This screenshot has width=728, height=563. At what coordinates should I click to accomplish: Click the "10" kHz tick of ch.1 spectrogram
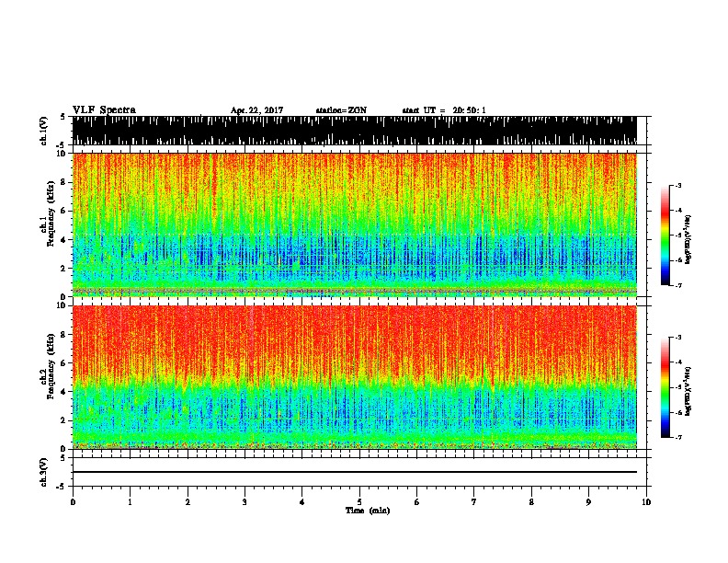(63, 154)
